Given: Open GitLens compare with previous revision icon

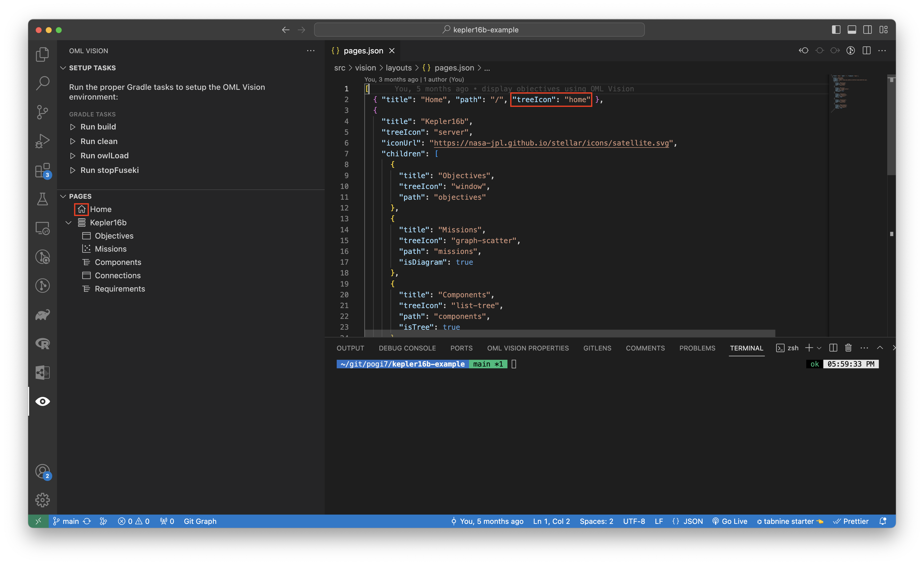Looking at the screenshot, I should [804, 51].
